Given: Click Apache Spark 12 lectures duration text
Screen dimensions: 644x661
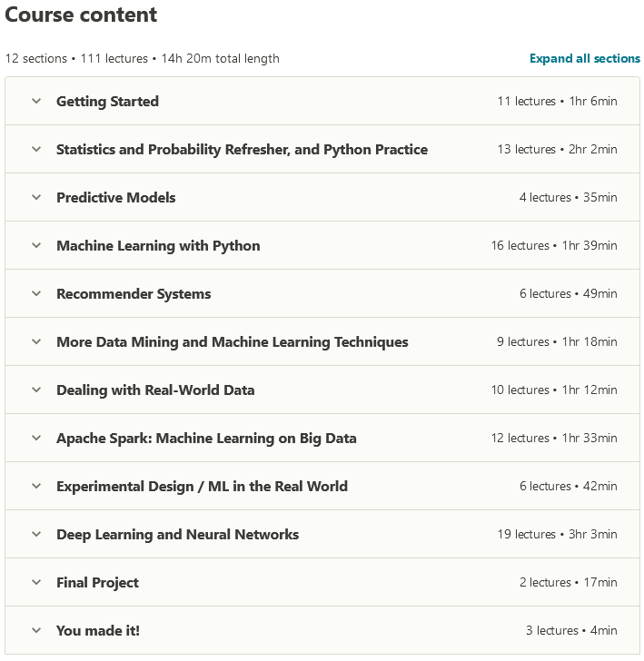Looking at the screenshot, I should (x=554, y=438).
